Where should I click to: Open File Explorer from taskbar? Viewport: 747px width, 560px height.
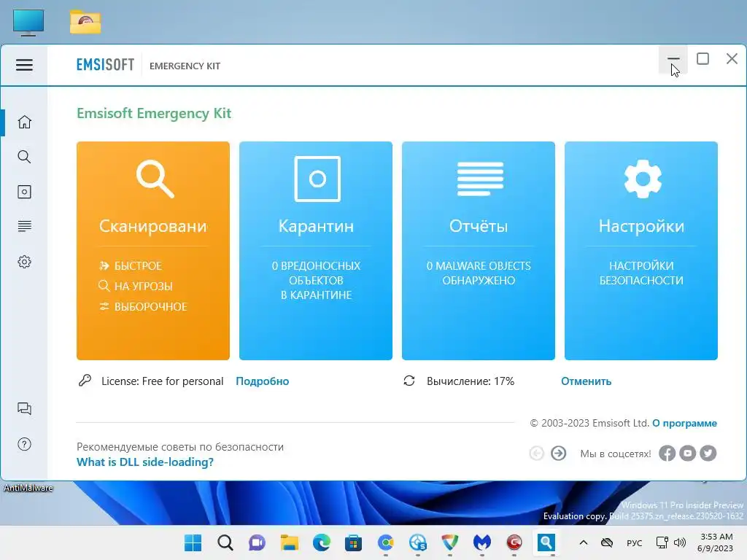tap(289, 542)
